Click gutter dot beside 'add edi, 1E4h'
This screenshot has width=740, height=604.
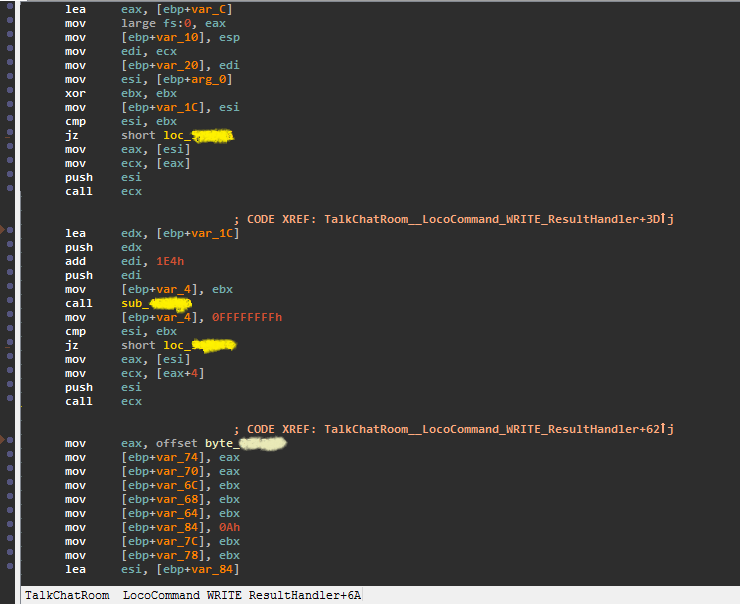pyautogui.click(x=10, y=261)
